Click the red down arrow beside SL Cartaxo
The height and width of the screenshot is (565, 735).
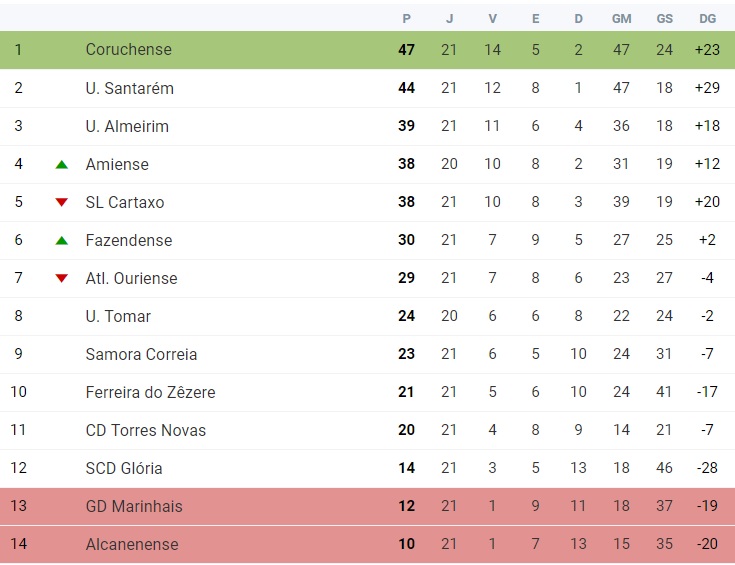pyautogui.click(x=62, y=202)
